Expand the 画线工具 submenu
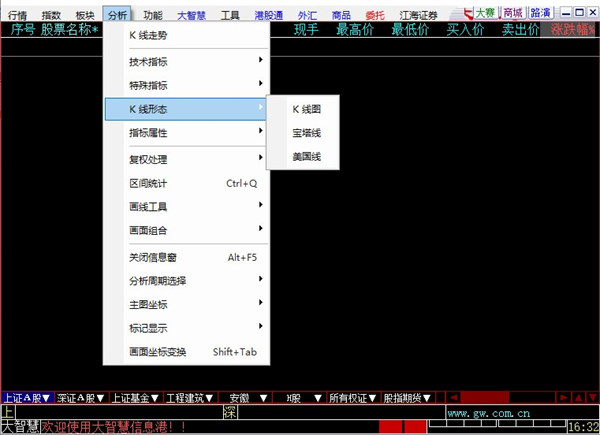600x435 pixels. (186, 207)
